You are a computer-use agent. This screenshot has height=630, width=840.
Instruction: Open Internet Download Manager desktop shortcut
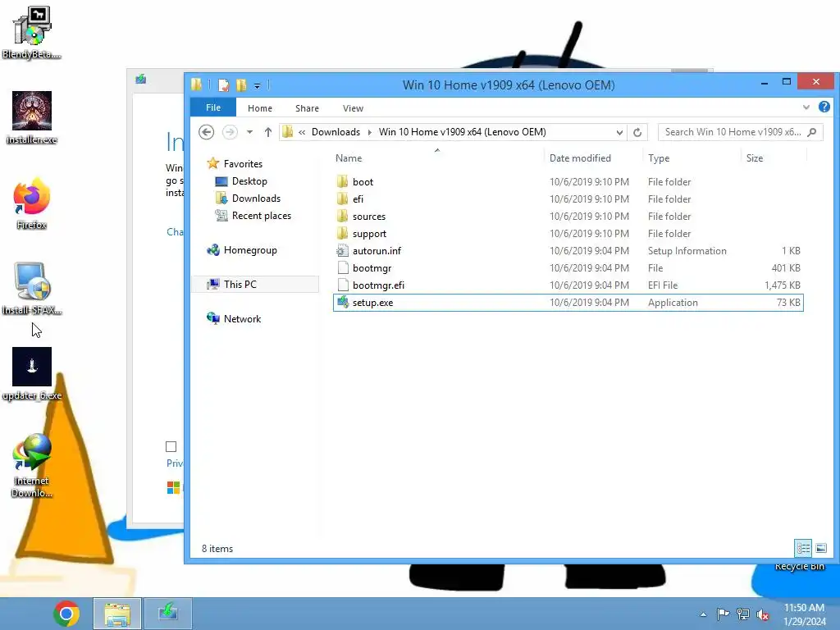pos(32,465)
